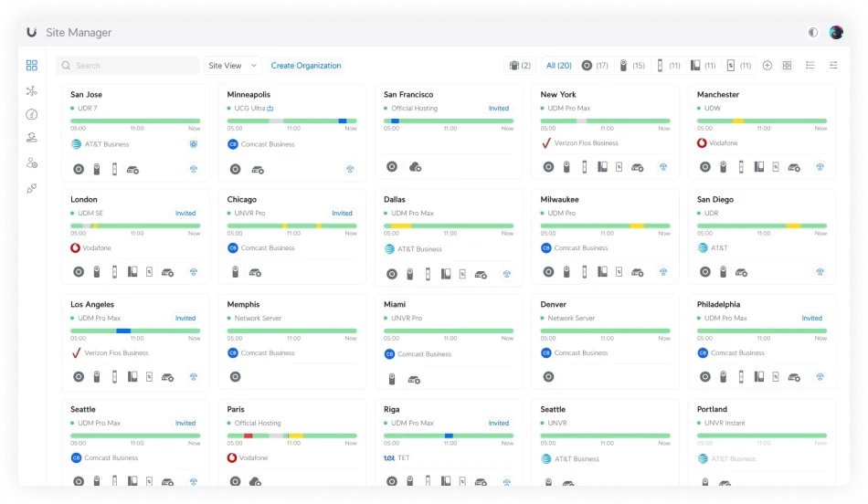The height and width of the screenshot is (504, 868).
Task: Switch to grid card view
Action: pos(788,65)
